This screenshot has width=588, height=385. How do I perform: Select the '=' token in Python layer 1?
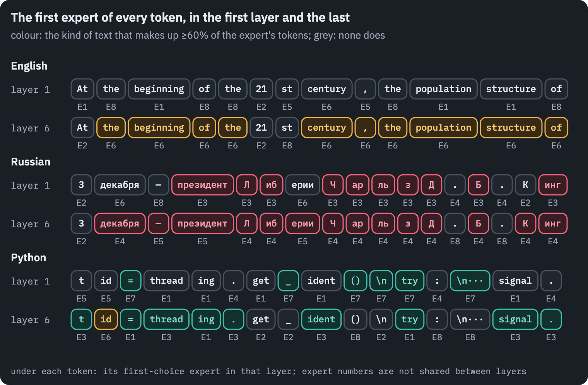(131, 281)
